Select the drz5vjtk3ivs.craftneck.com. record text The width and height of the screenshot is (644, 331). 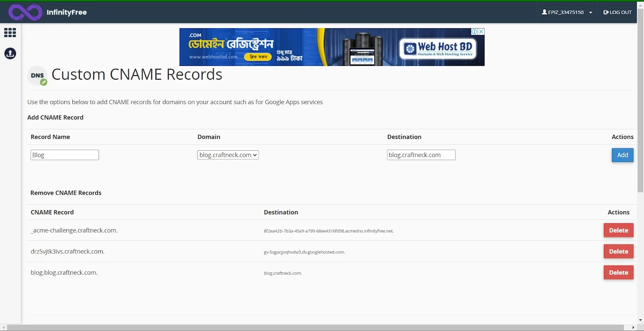[68, 251]
